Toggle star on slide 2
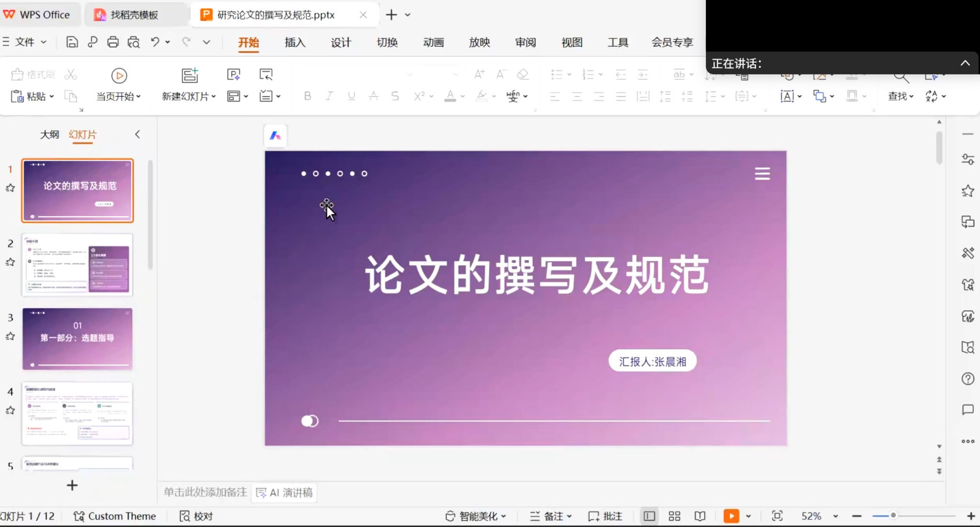 pyautogui.click(x=10, y=262)
